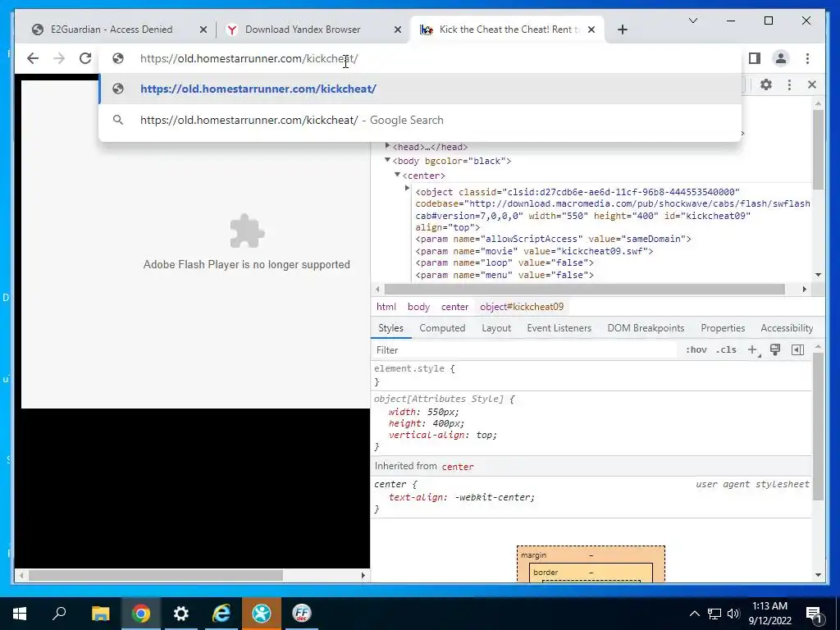Click the text-align: -webkit-center declaration
Viewport: 840px width, 630px height.
click(x=461, y=497)
